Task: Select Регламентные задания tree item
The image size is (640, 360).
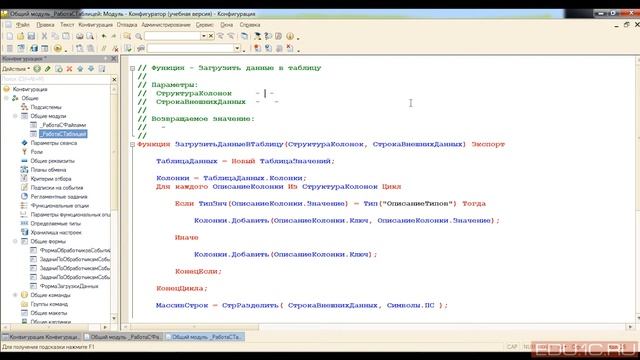Action: pyautogui.click(x=59, y=197)
